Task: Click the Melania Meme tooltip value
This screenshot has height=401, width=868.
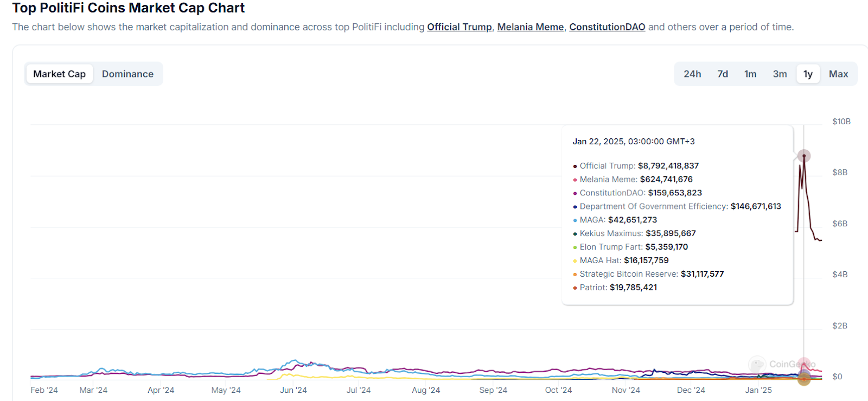Action: click(666, 180)
